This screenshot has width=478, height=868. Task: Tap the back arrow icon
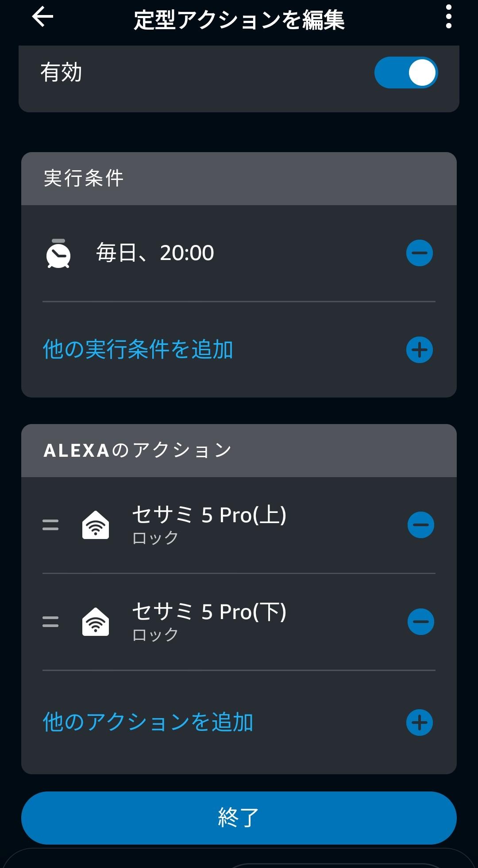click(x=42, y=18)
